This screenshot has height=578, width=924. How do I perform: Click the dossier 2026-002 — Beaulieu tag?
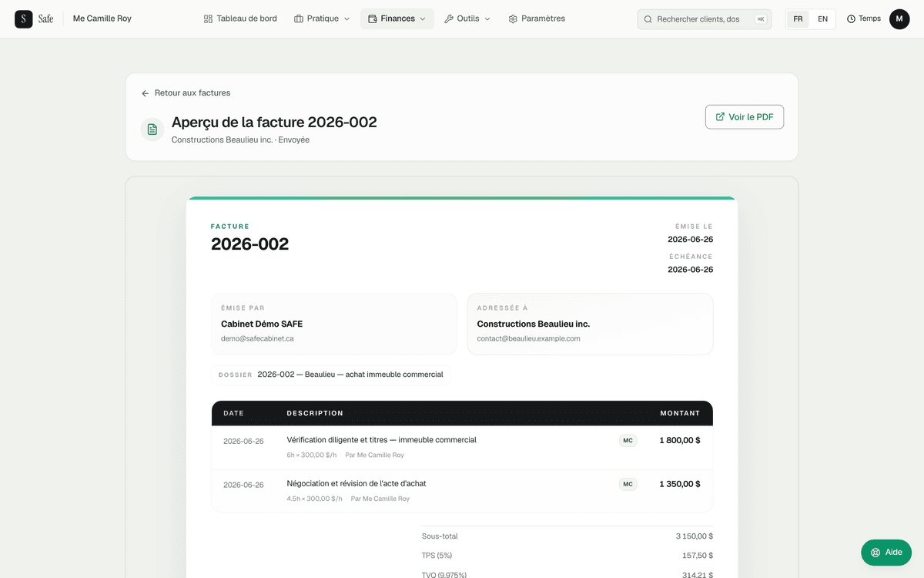pyautogui.click(x=331, y=375)
